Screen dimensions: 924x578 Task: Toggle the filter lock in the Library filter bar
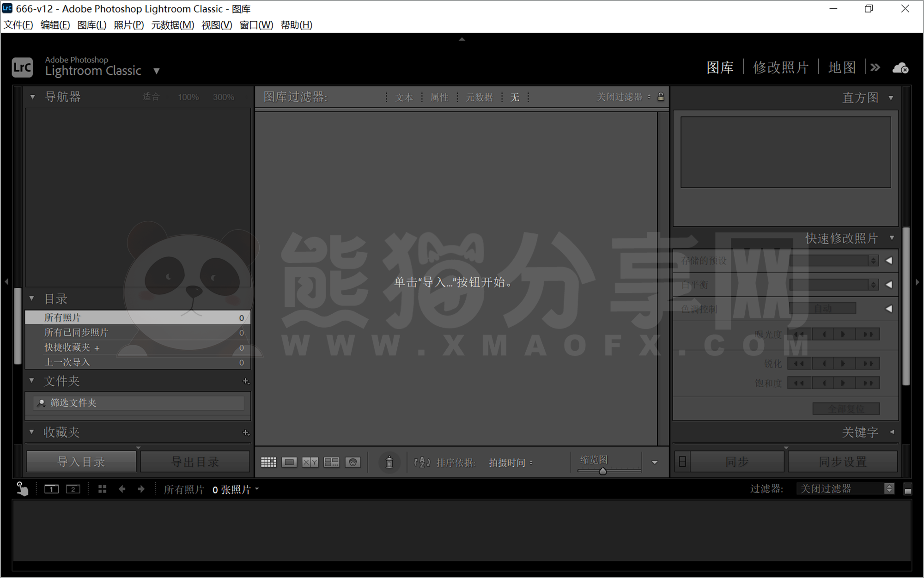pos(661,97)
